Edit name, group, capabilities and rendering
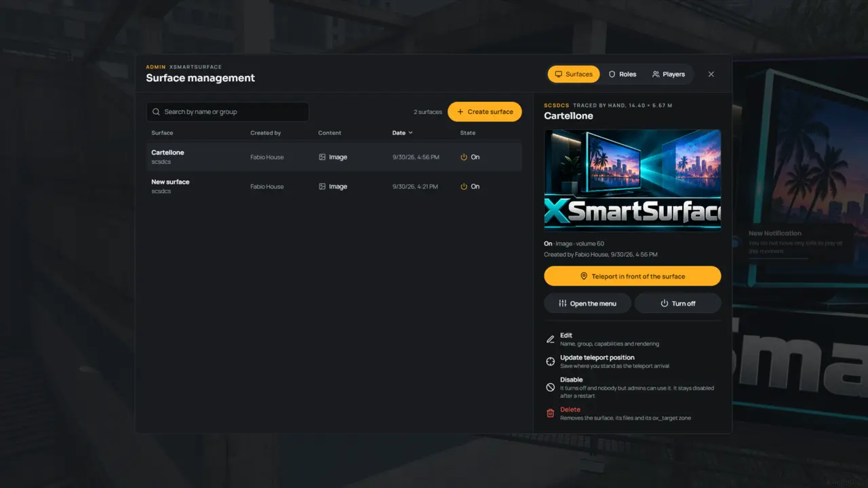868x488 pixels. (x=632, y=340)
